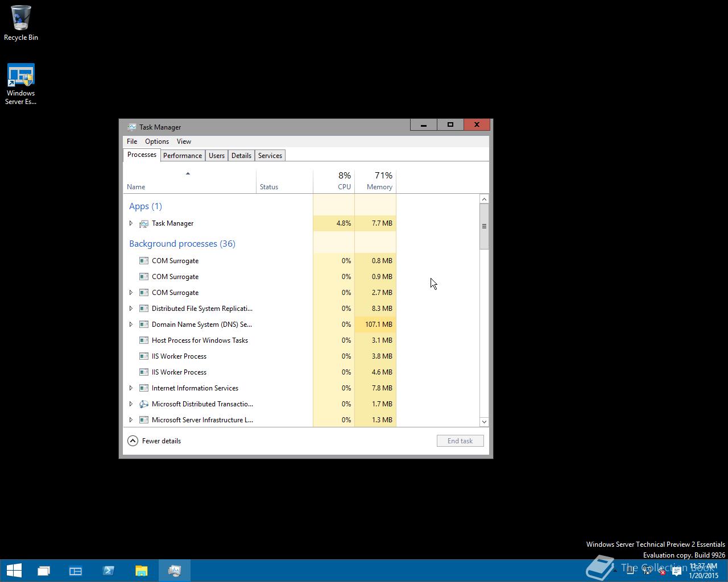
Task: Click the 1.3 MB memory value
Action: 382,420
